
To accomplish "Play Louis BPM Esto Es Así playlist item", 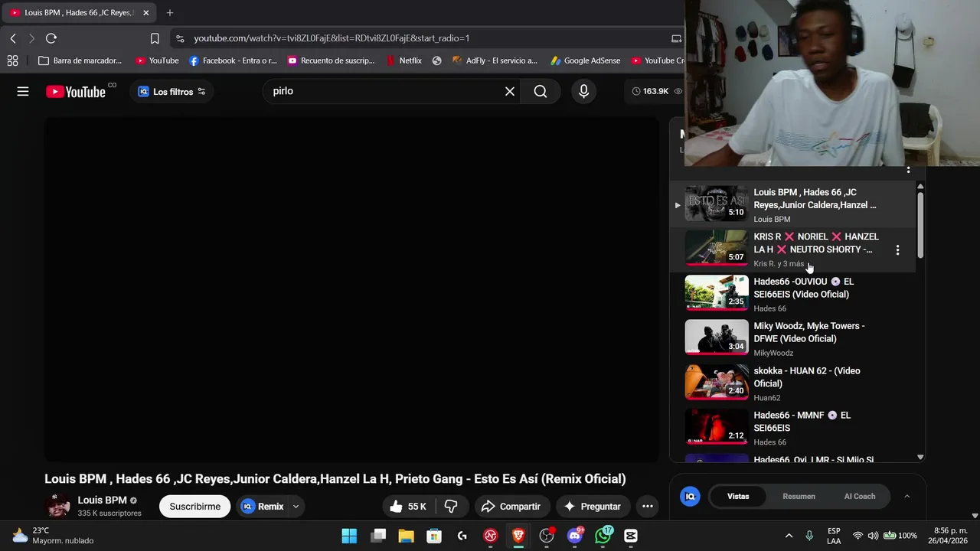I will [x=792, y=205].
